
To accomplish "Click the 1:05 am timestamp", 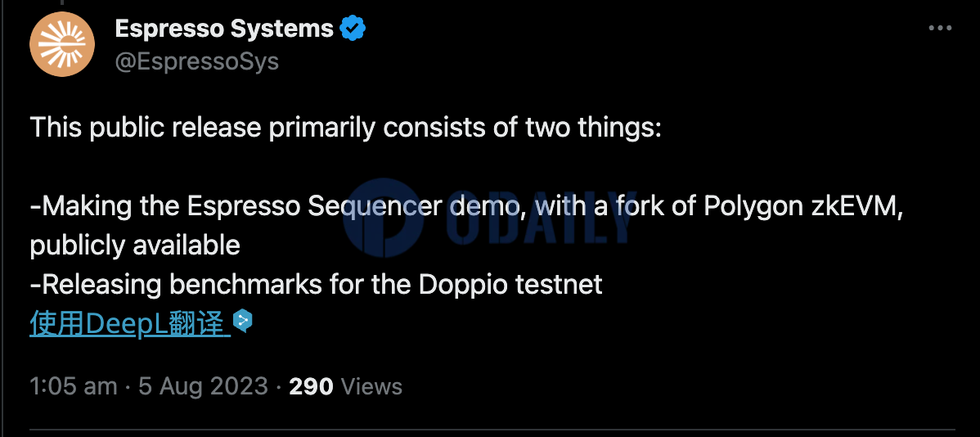I will pos(73,386).
